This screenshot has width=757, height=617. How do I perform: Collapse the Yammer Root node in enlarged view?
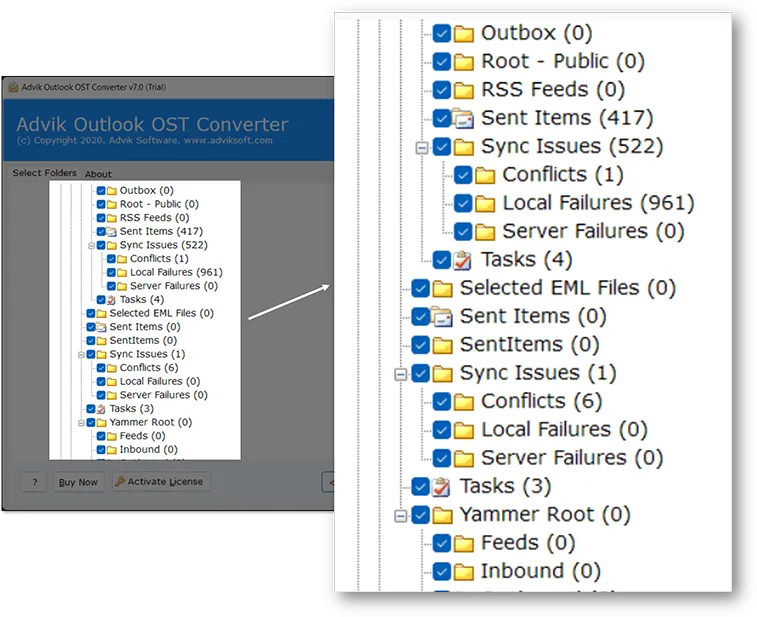coord(401,516)
